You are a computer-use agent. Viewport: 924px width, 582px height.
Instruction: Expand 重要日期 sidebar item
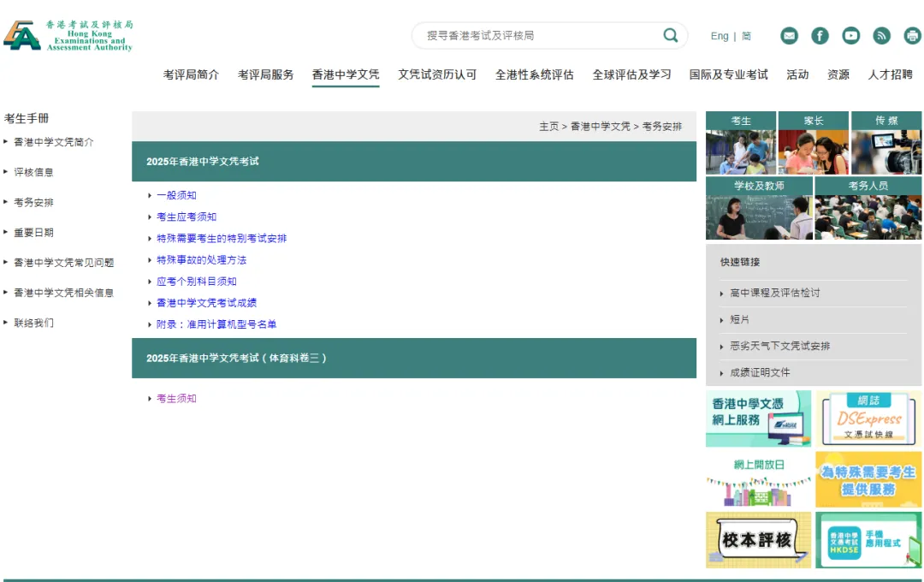coord(33,232)
